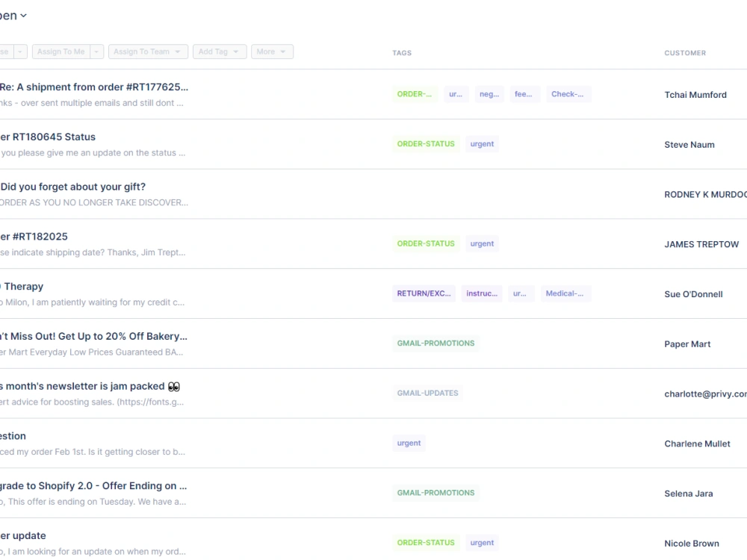Open 'Shopify 2.0 - Offer Ending on' ticket
This screenshot has width=747, height=560.
click(93, 486)
